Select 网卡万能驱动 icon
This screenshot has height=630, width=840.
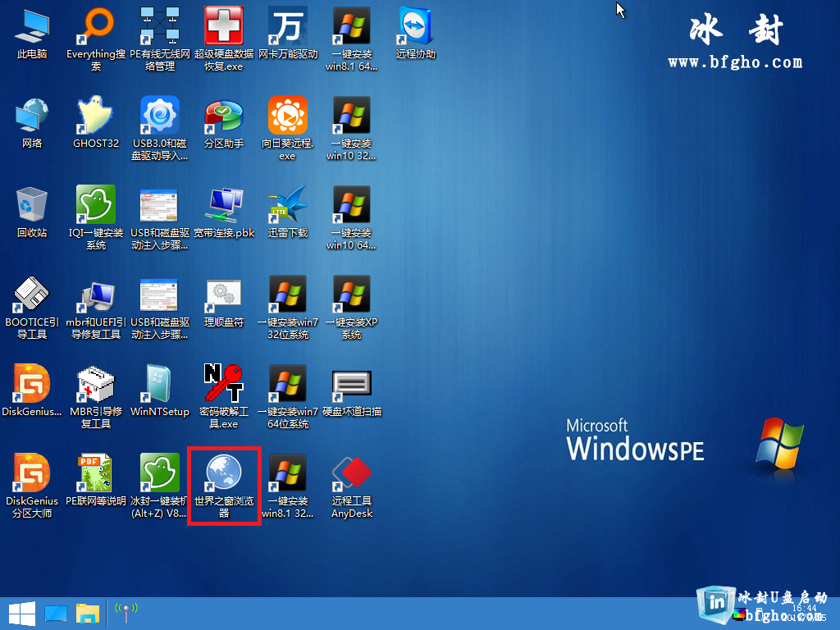point(288,33)
